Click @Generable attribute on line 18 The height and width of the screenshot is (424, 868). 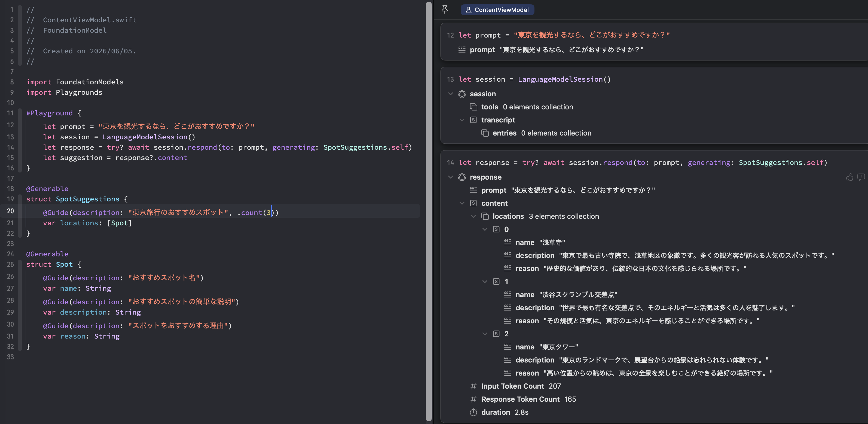pyautogui.click(x=47, y=189)
